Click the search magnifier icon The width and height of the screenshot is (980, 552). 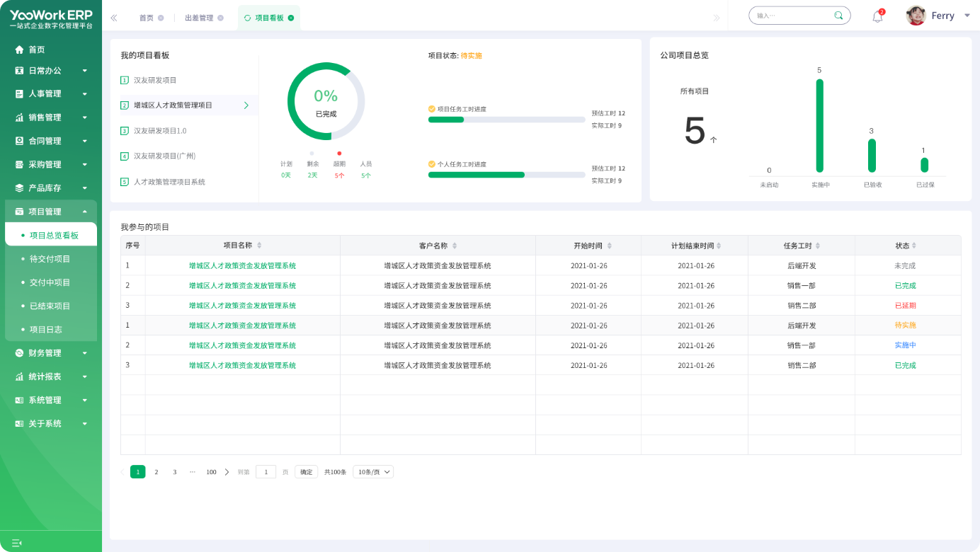838,16
